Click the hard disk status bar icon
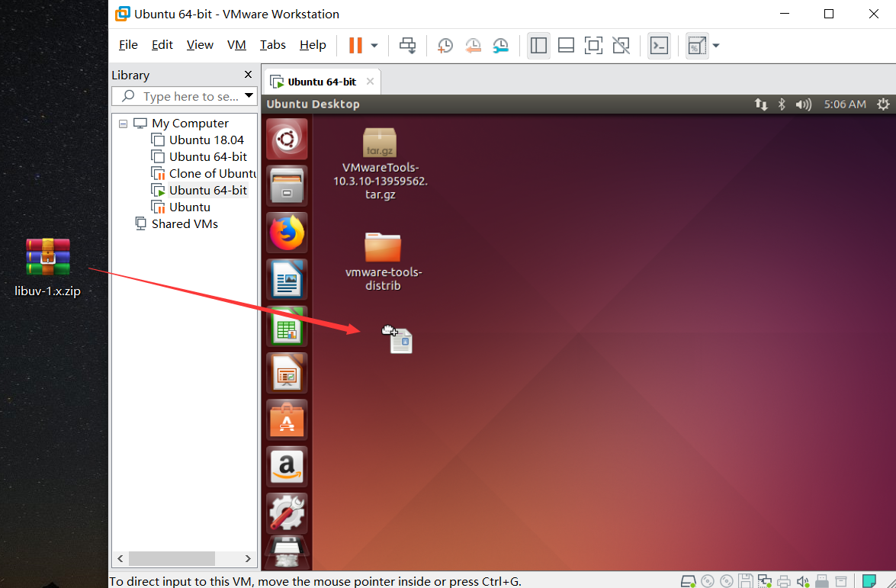The width and height of the screenshot is (896, 588). pos(688,581)
